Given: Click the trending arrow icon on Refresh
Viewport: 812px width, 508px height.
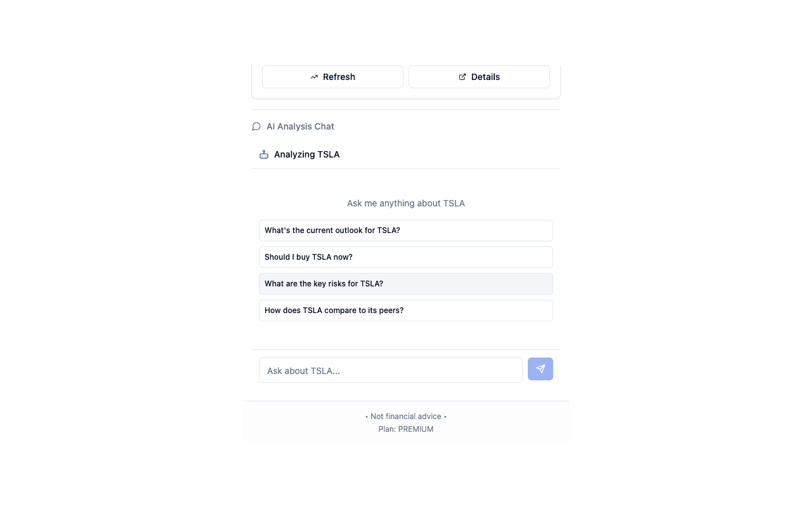Looking at the screenshot, I should [314, 77].
